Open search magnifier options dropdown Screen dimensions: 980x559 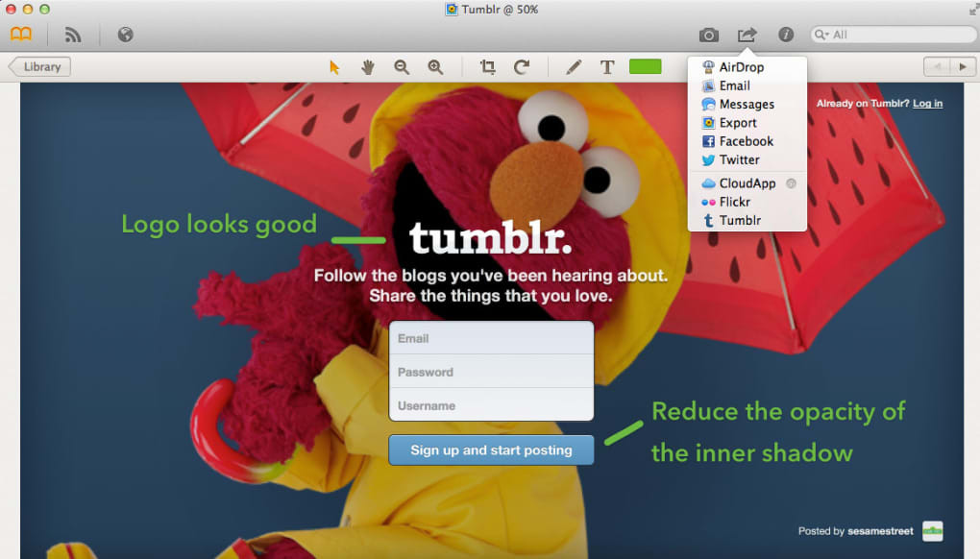click(x=821, y=35)
